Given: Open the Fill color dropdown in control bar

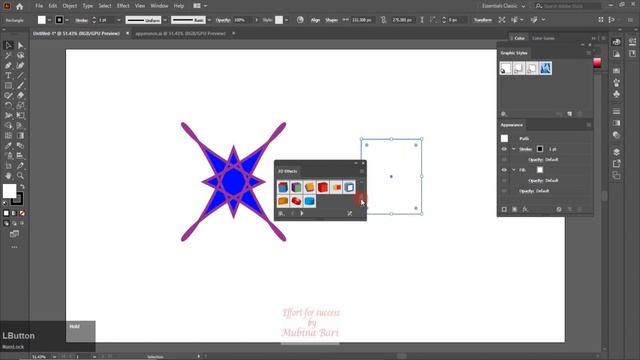Looking at the screenshot, I should click(49, 20).
